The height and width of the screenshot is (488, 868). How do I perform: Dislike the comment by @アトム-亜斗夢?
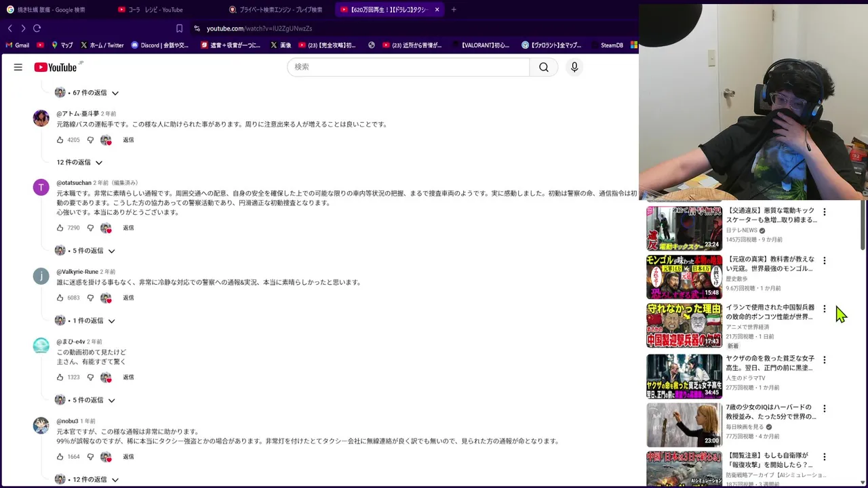90,140
